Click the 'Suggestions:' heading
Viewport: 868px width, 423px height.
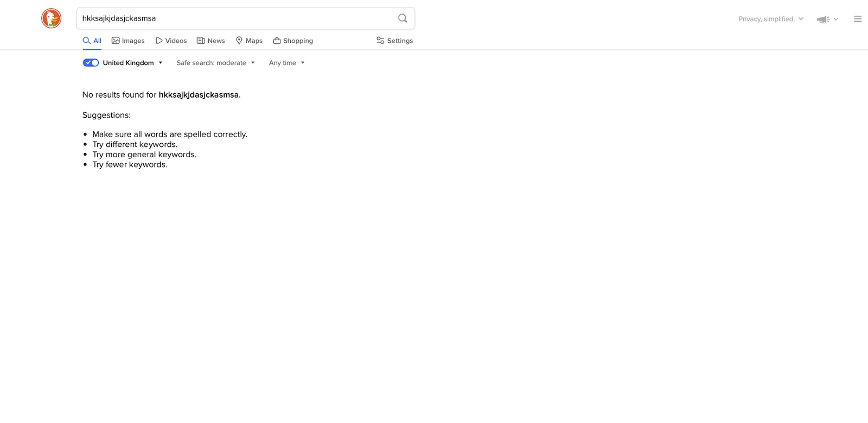click(106, 115)
